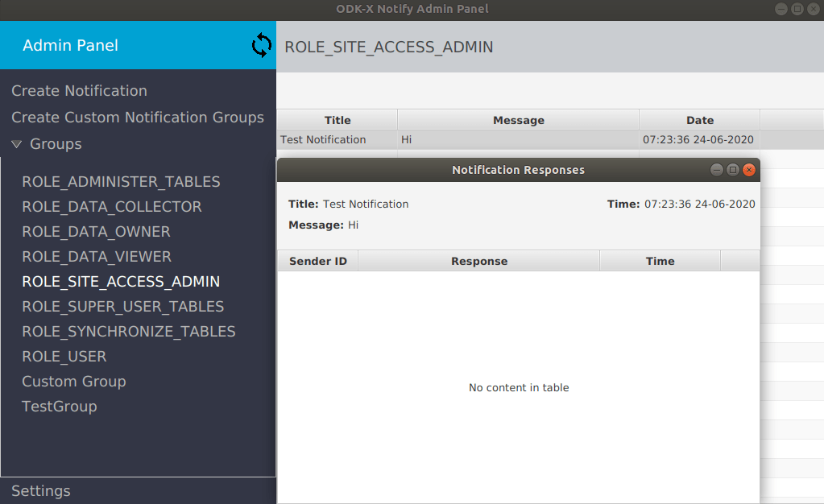Sort by Date column header
824x504 pixels.
point(699,120)
